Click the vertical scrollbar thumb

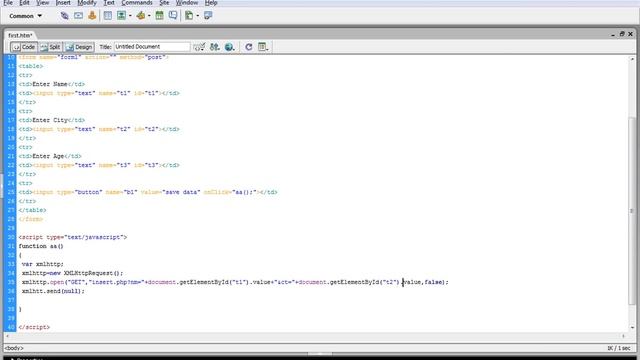pos(632,211)
